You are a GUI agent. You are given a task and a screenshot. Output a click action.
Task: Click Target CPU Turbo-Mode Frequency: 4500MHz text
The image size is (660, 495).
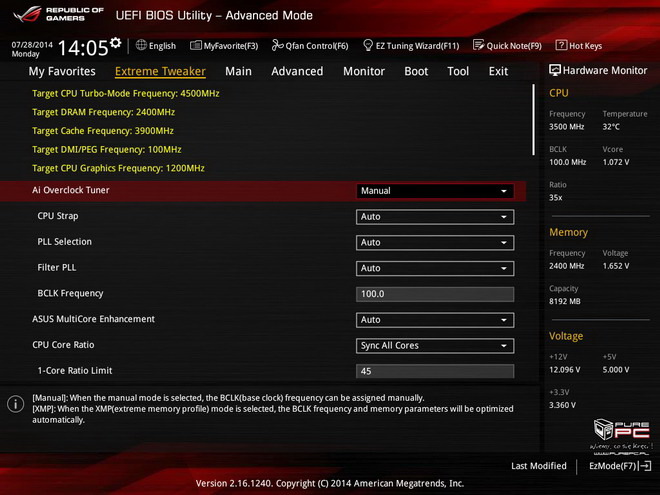126,93
